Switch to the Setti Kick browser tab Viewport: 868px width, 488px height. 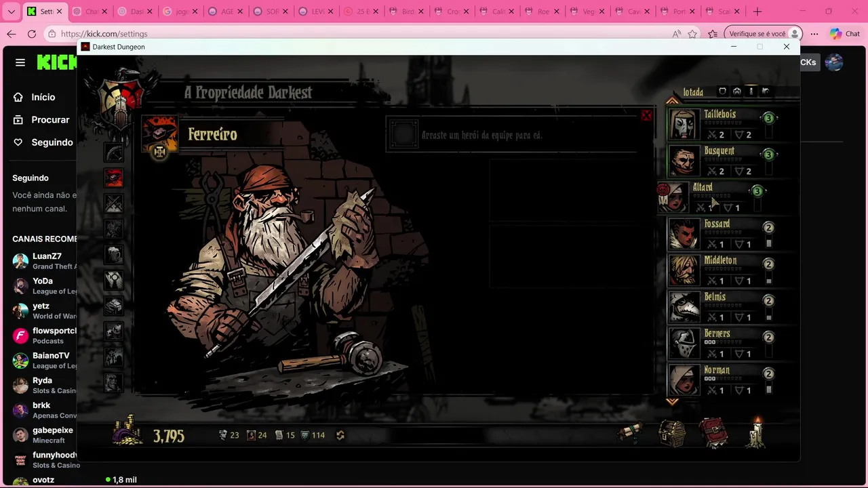click(x=45, y=12)
